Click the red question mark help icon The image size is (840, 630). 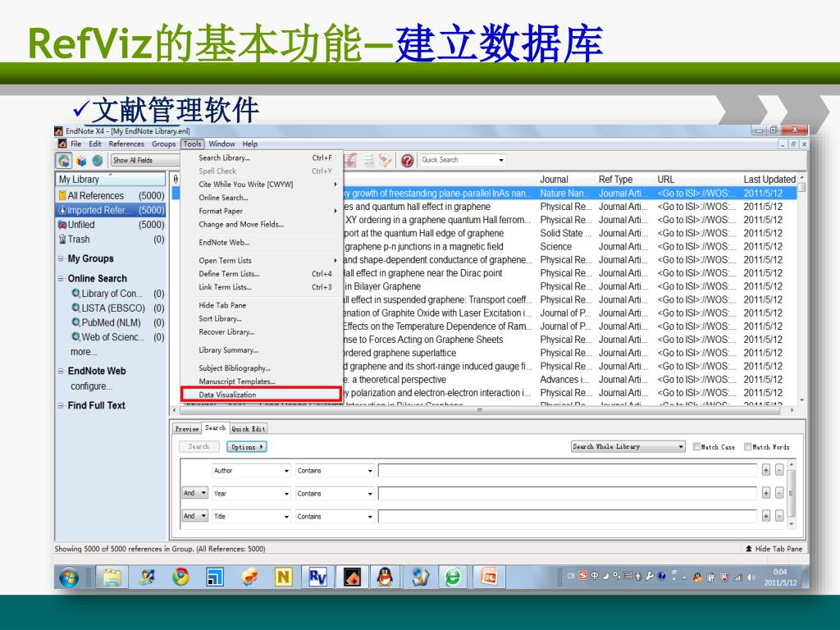407,160
